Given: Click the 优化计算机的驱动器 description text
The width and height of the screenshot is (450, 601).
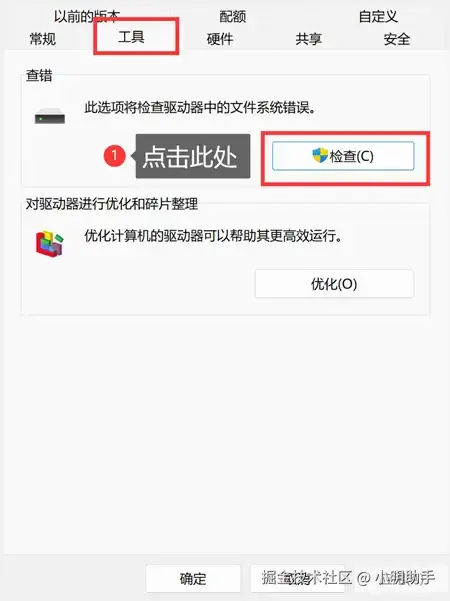Looking at the screenshot, I should 213,236.
